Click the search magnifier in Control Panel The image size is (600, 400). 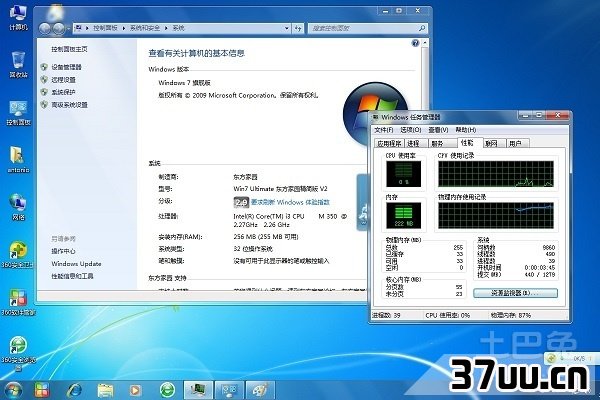coord(422,28)
